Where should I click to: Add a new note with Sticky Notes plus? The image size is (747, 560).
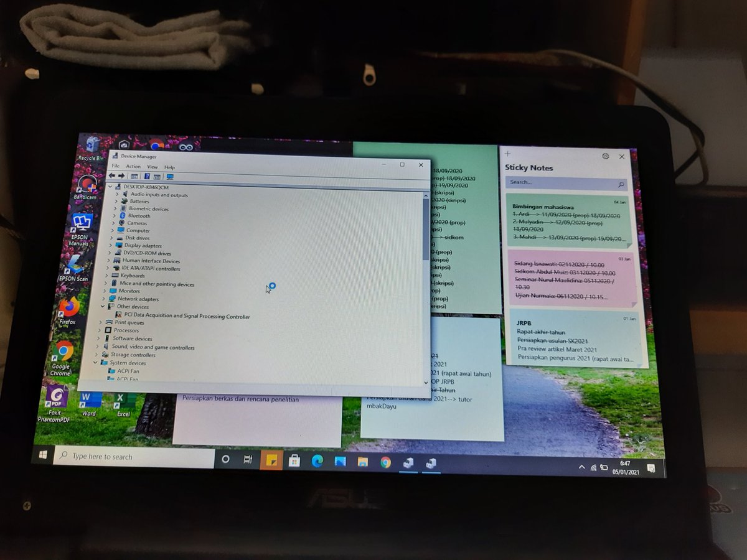(507, 153)
